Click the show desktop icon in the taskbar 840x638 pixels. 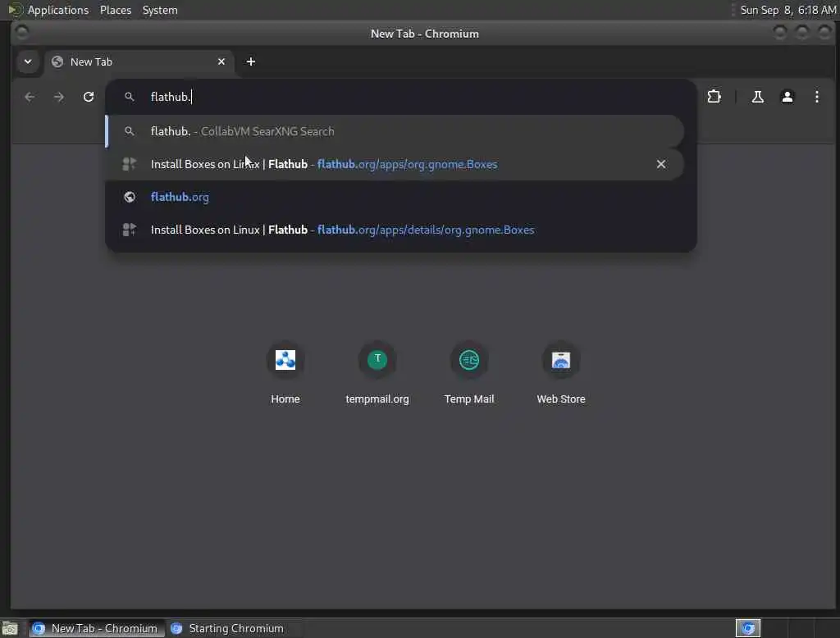[10, 628]
